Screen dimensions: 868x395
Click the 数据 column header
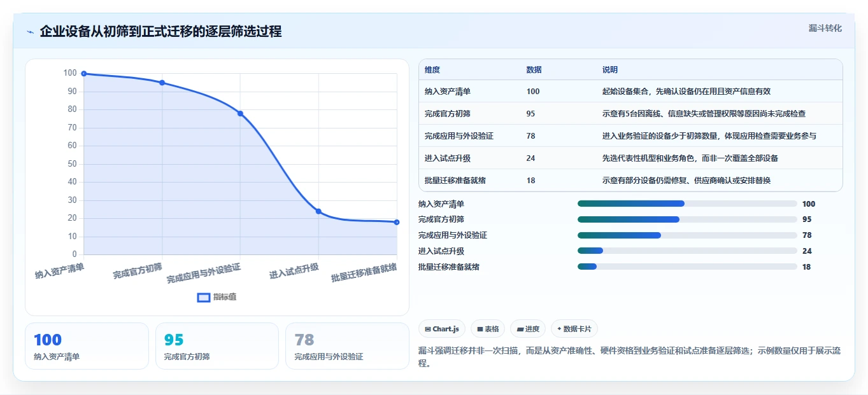tap(534, 70)
